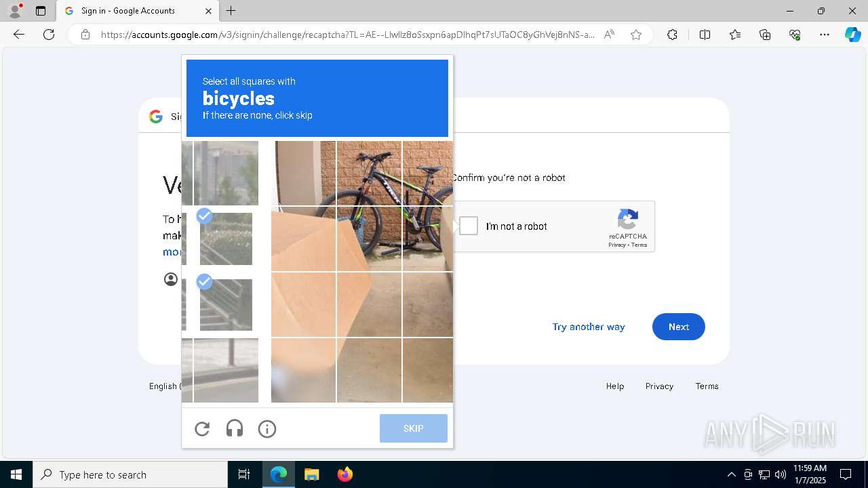Open Split screen icon in Edge toolbar

(705, 35)
